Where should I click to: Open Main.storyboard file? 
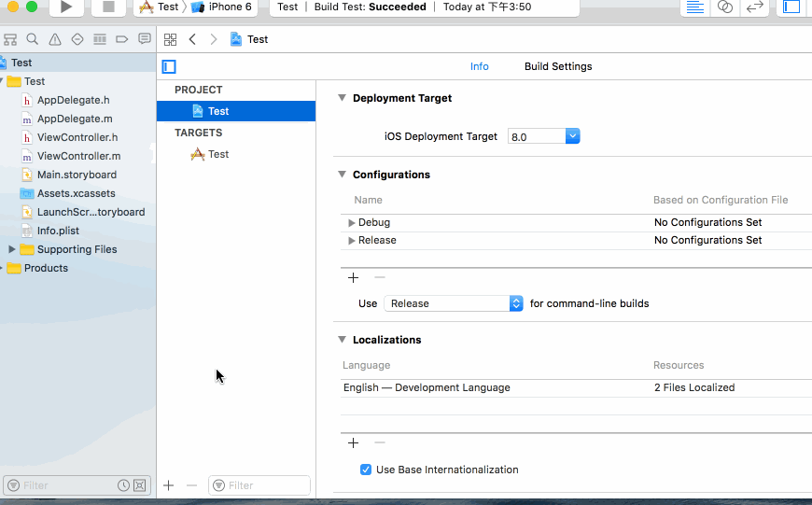[x=77, y=175]
